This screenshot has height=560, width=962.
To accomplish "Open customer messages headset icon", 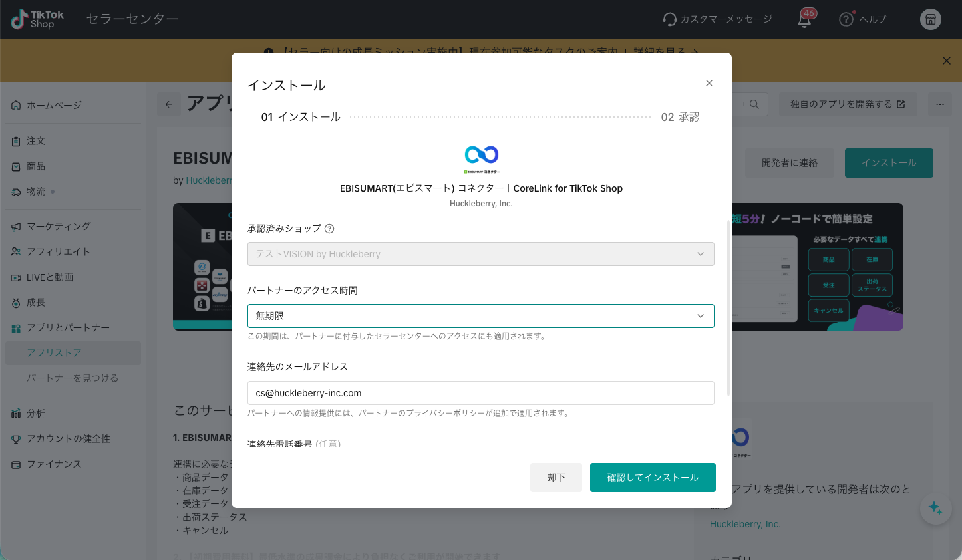I will pos(669,19).
